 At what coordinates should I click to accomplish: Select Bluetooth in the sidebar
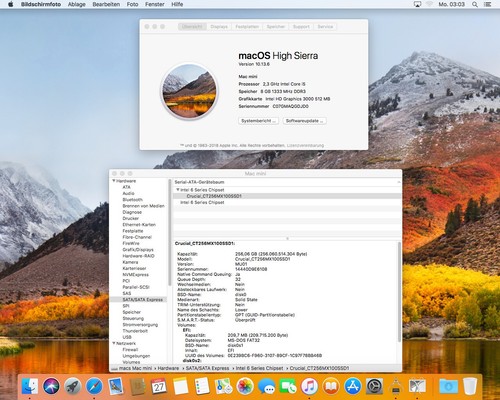coord(133,200)
